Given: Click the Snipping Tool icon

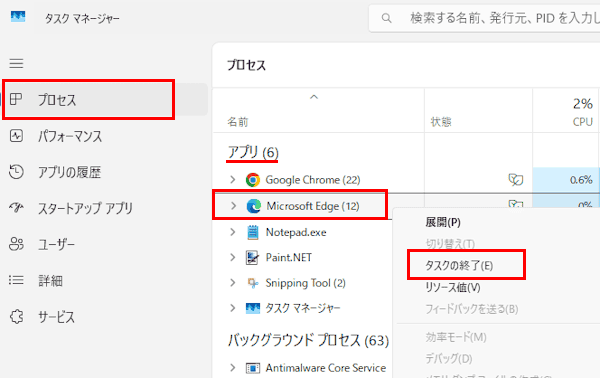Looking at the screenshot, I should (x=253, y=283).
